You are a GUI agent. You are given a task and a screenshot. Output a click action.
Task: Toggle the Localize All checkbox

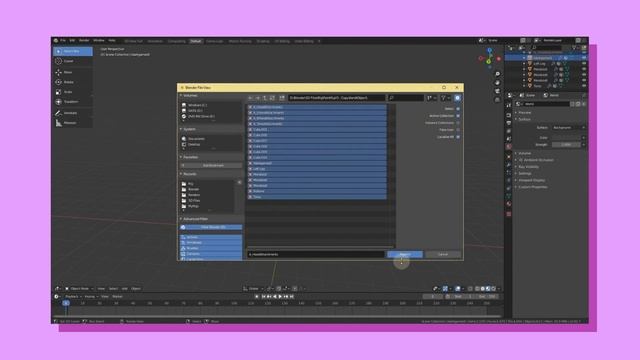tap(458, 137)
